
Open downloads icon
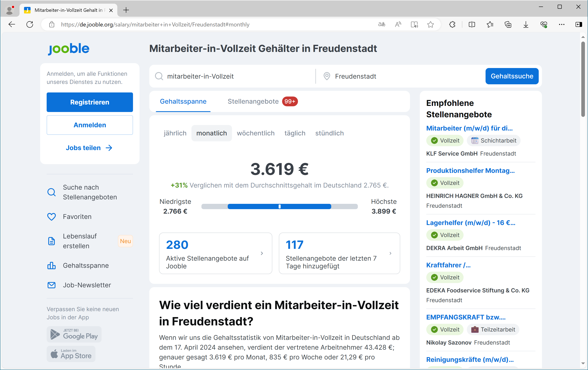click(526, 24)
